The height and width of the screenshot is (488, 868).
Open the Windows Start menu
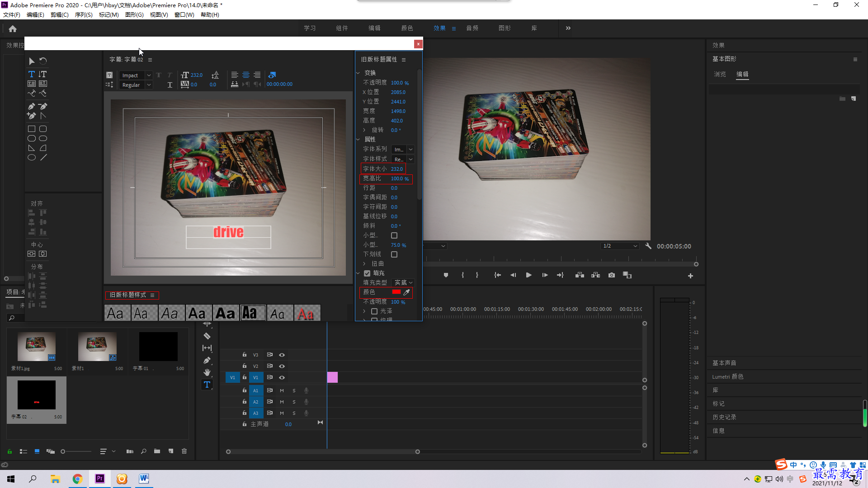point(11,479)
